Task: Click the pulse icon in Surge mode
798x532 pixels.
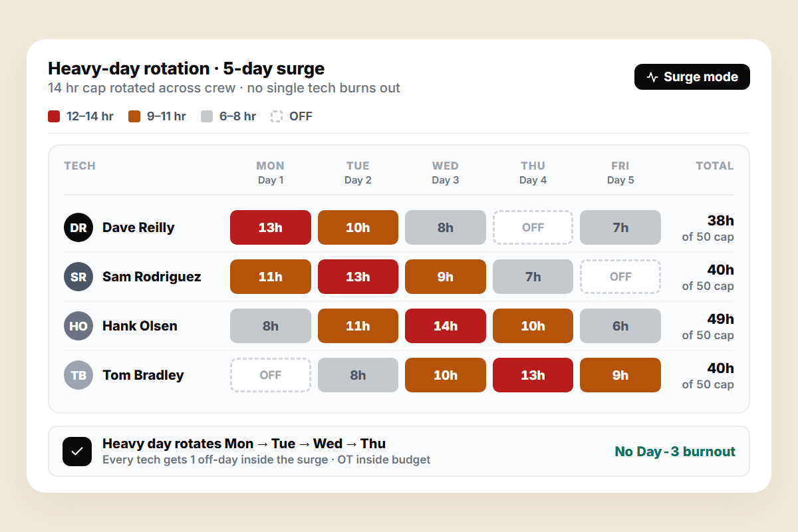Action: tap(652, 76)
